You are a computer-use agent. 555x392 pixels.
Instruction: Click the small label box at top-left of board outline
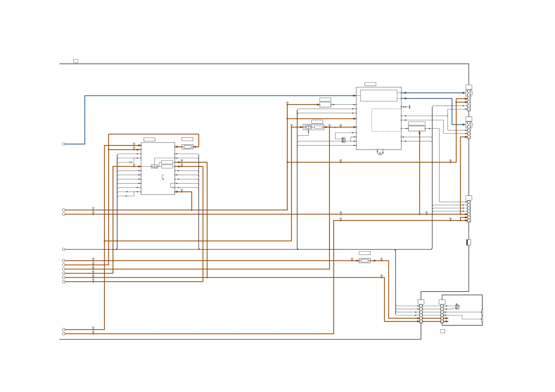pos(76,61)
